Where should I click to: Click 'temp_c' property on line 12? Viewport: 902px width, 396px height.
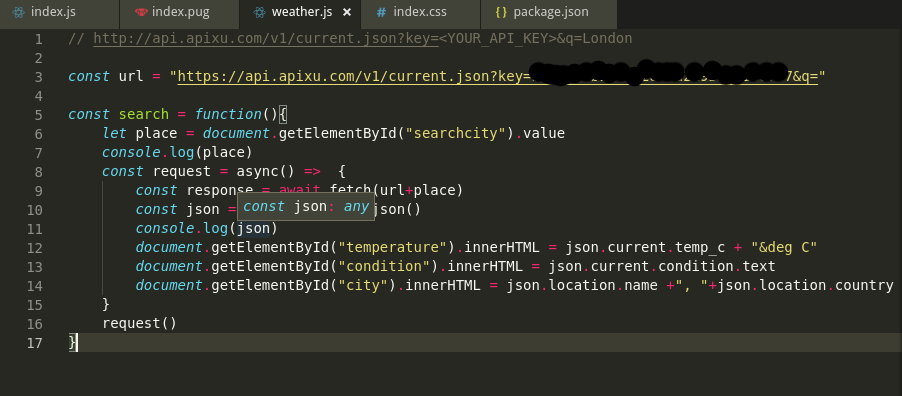click(x=700, y=248)
